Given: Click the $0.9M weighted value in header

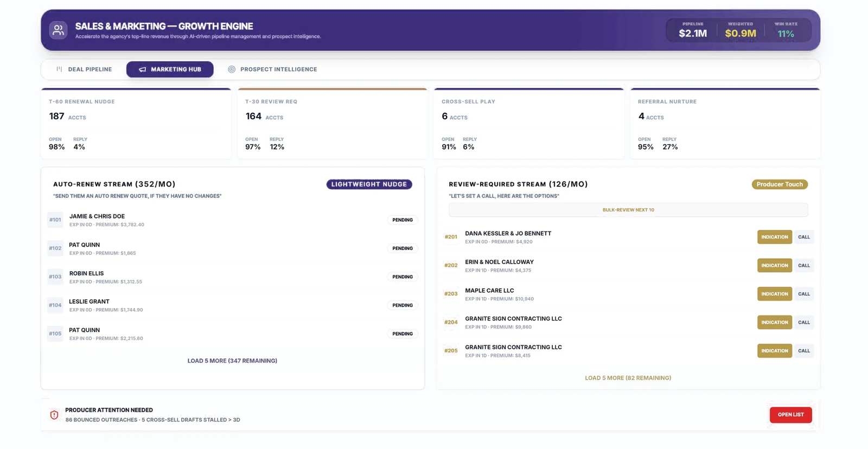Looking at the screenshot, I should tap(741, 34).
